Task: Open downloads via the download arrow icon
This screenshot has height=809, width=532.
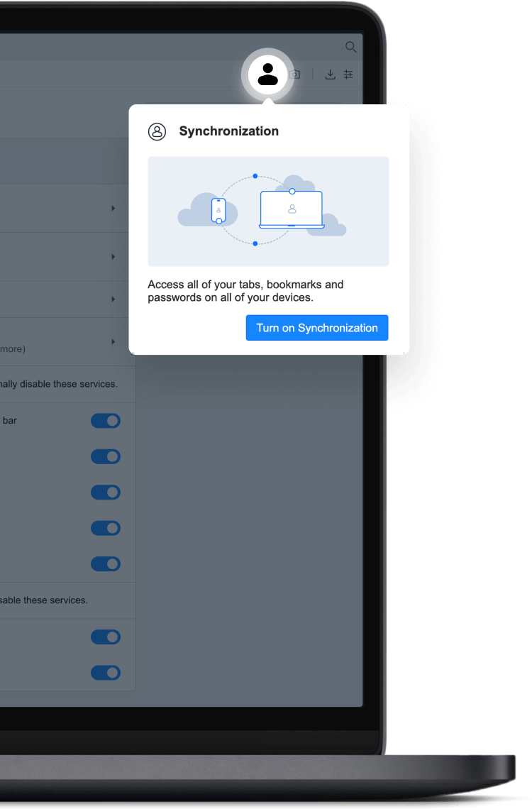Action: 330,75
